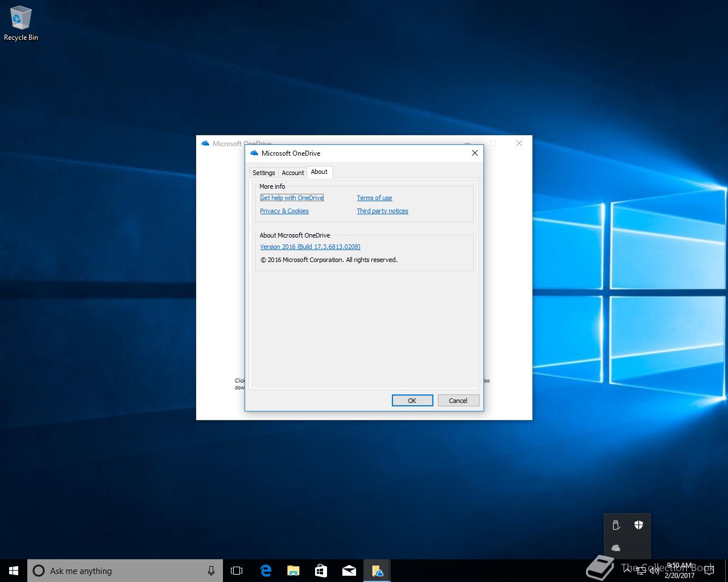Activate the Cortana microphone icon
This screenshot has height=582, width=728.
[211, 571]
